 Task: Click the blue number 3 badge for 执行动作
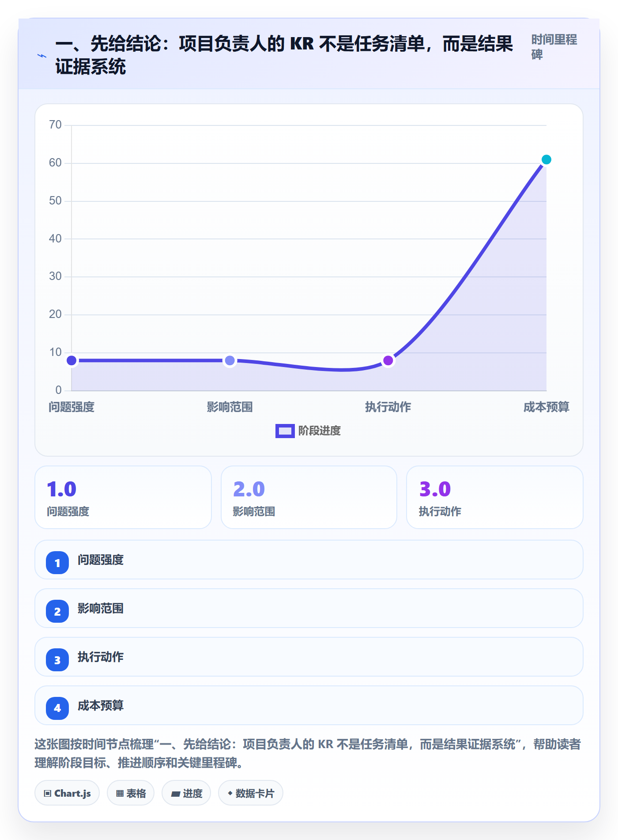tap(57, 660)
